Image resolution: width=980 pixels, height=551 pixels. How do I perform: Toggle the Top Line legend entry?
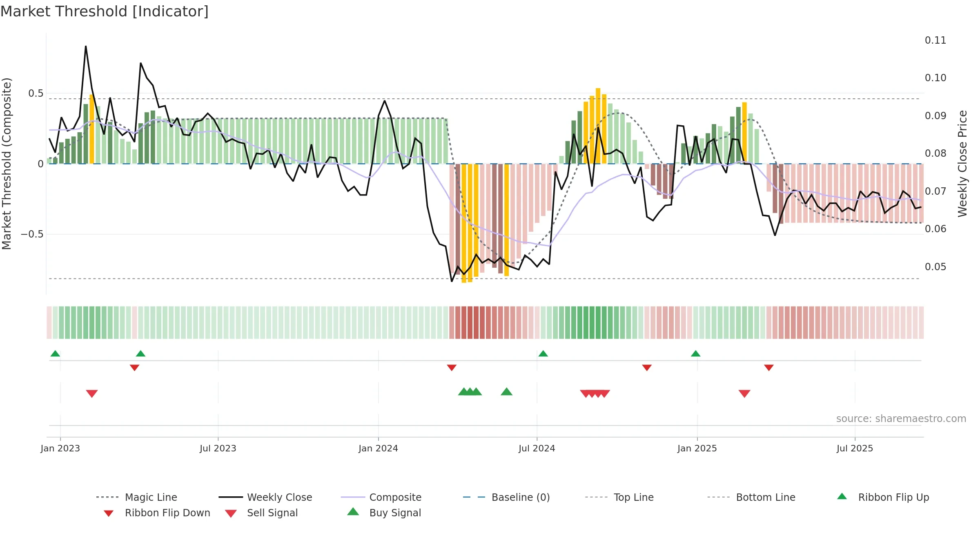pyautogui.click(x=619, y=497)
